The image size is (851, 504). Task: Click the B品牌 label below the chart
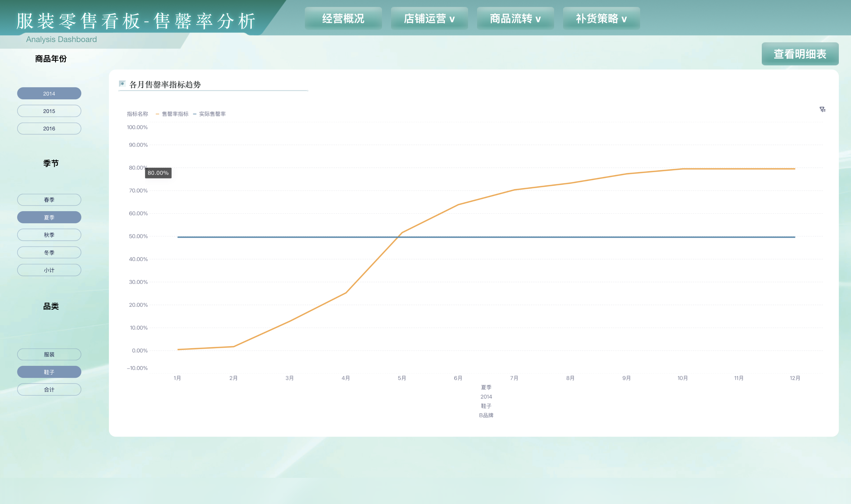coord(487,415)
